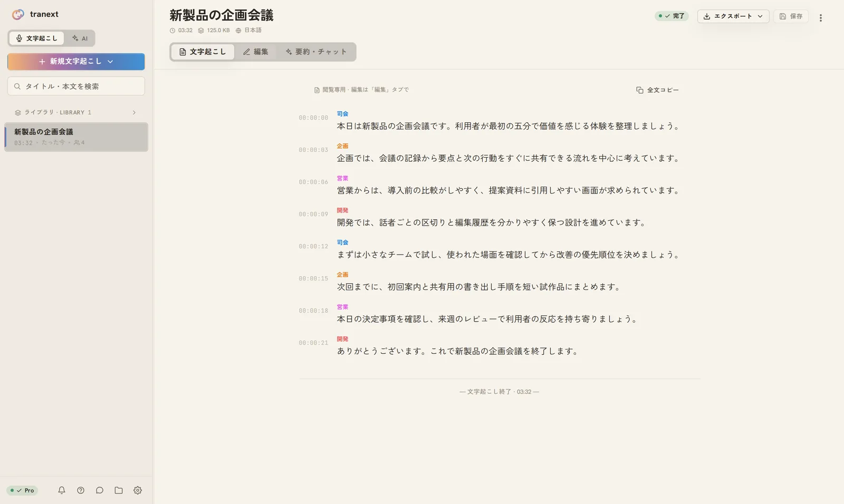Switch sidebar to AI mode
844x504 pixels.
80,38
